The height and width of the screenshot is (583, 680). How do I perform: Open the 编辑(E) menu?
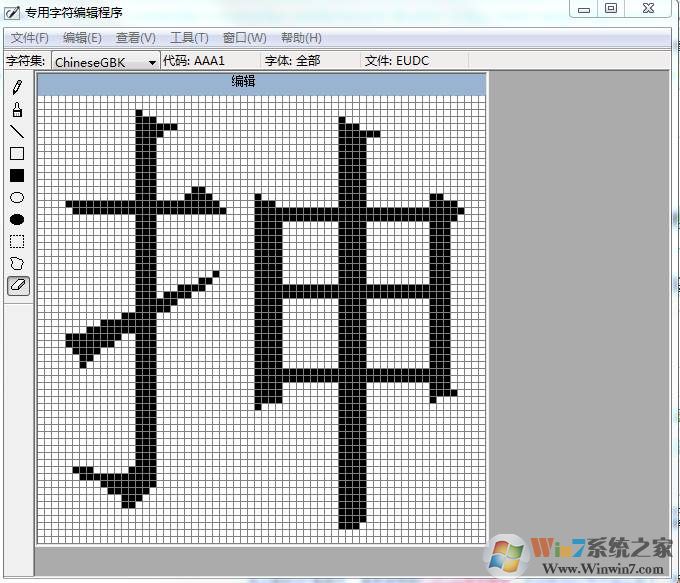[82, 38]
